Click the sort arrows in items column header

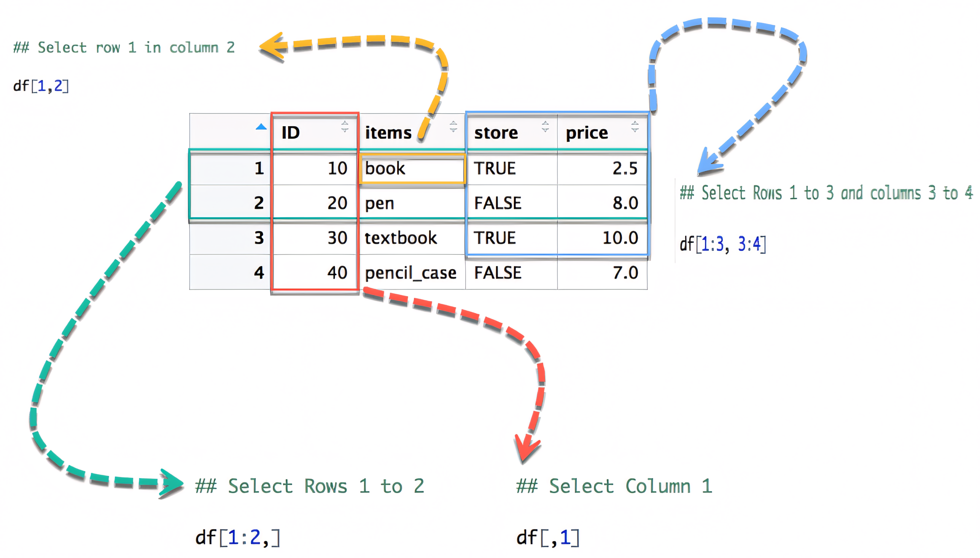click(x=453, y=127)
